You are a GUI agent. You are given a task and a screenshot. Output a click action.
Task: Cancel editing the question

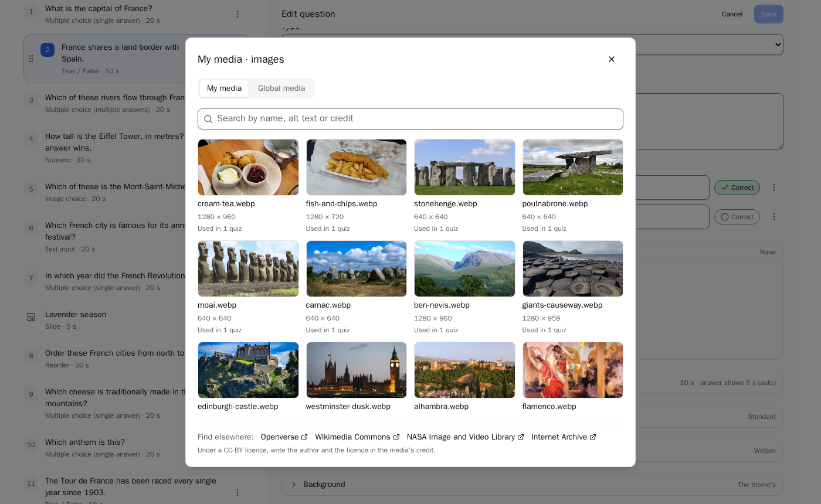click(732, 14)
